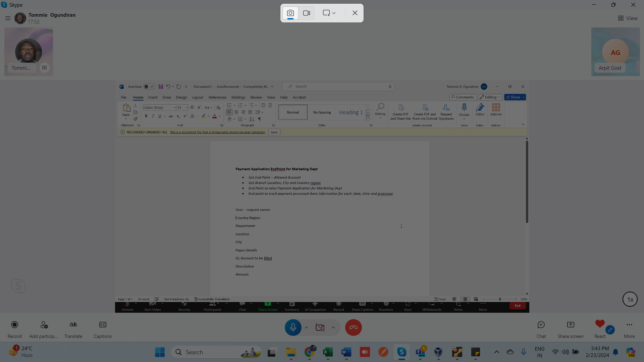The height and width of the screenshot is (362, 644).
Task: Open Excel from the Windows taskbar
Action: [328, 352]
